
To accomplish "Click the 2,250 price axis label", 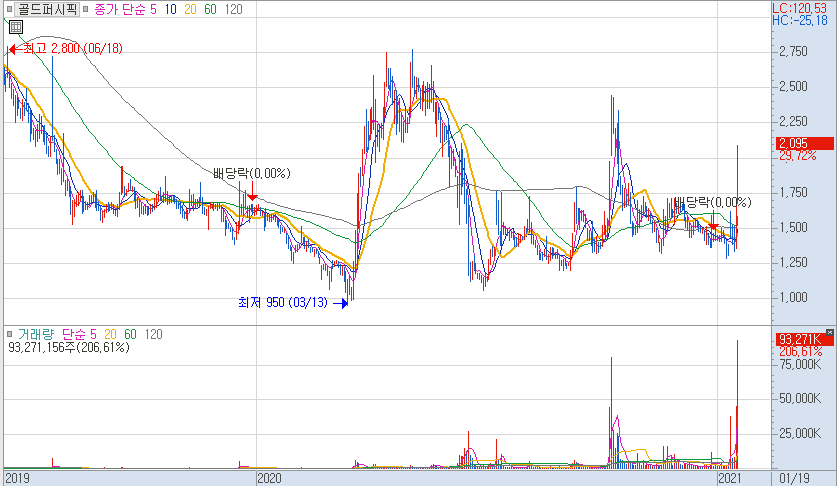I will (793, 122).
